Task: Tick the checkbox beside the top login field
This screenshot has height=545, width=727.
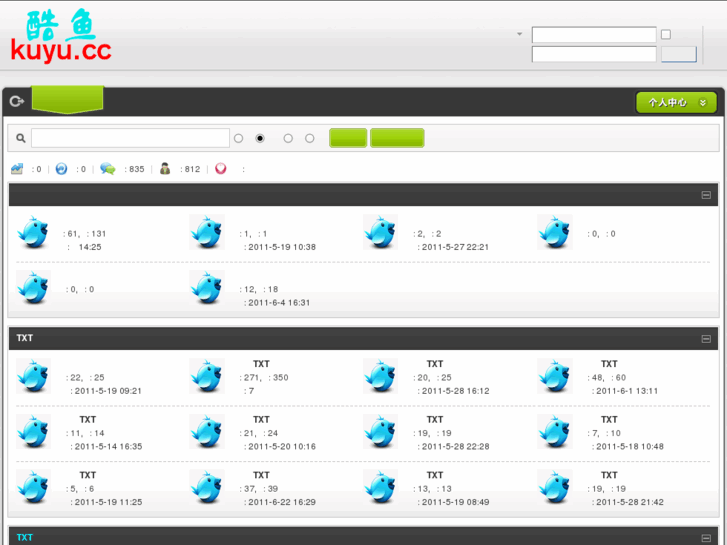Action: 666,34
